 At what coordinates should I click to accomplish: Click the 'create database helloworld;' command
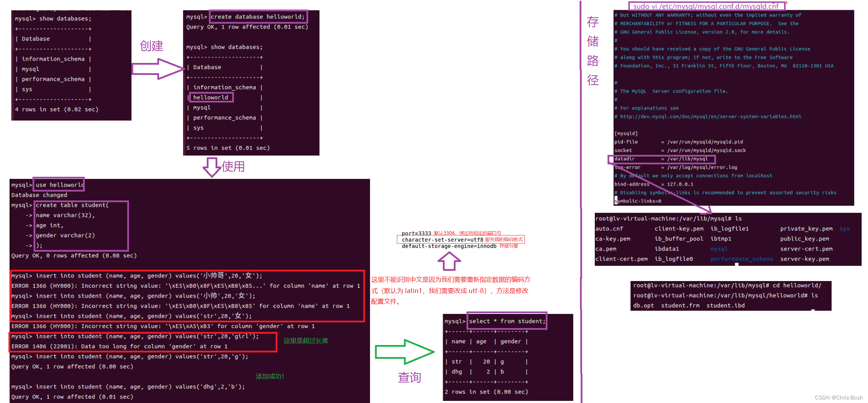pos(258,17)
